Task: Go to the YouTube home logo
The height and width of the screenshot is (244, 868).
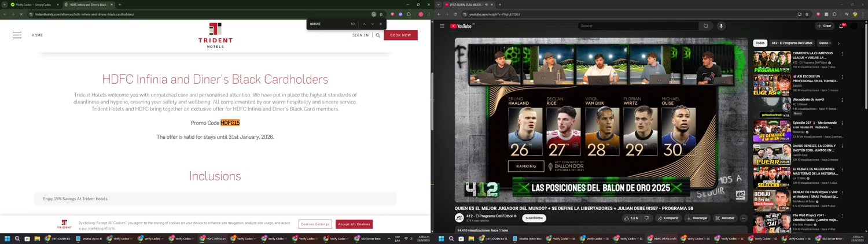Action: pos(461,26)
